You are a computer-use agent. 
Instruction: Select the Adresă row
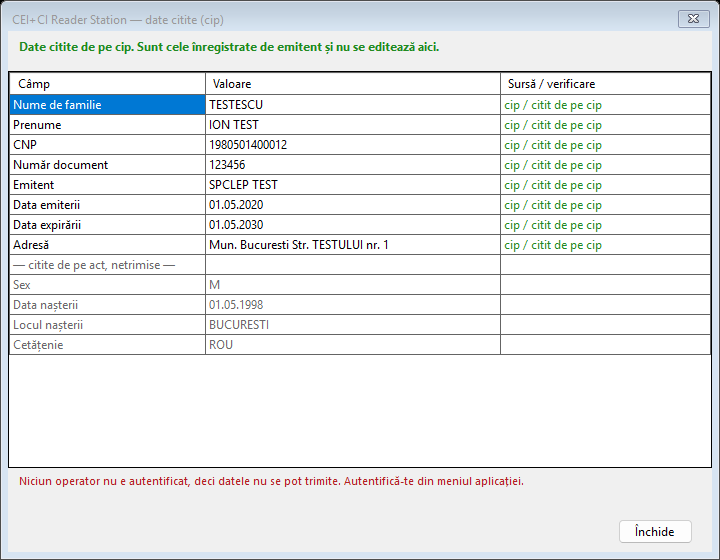coord(360,245)
